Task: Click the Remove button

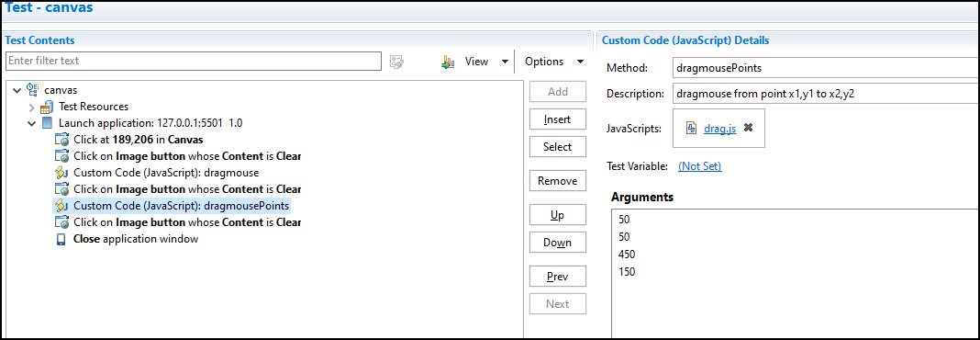Action: (x=558, y=181)
